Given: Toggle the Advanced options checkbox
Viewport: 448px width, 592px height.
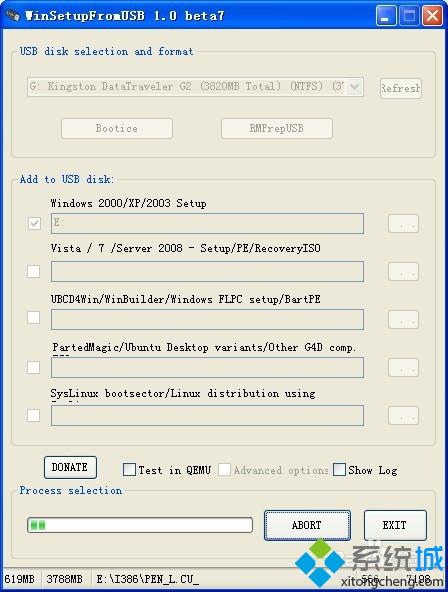Looking at the screenshot, I should coord(224,470).
